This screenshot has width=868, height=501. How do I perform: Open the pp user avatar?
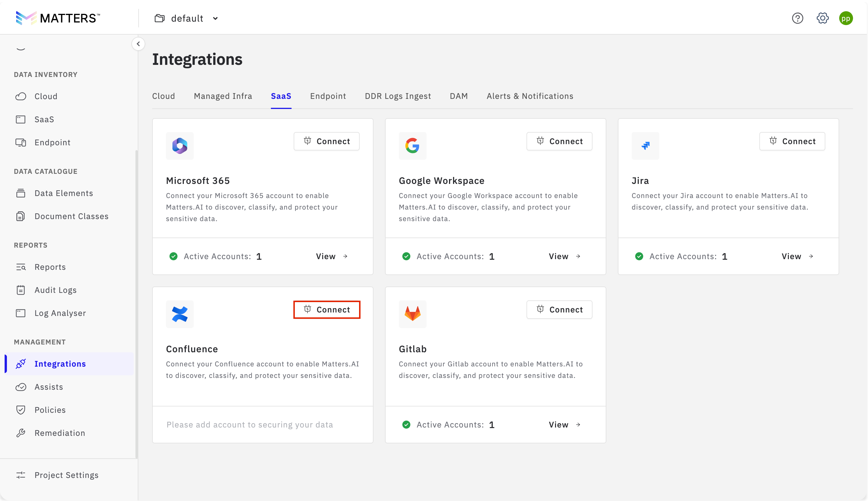click(846, 18)
